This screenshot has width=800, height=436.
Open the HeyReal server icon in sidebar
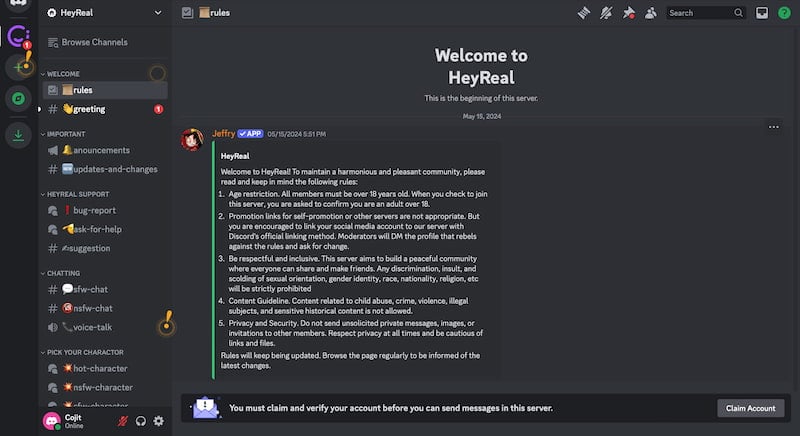[x=18, y=36]
